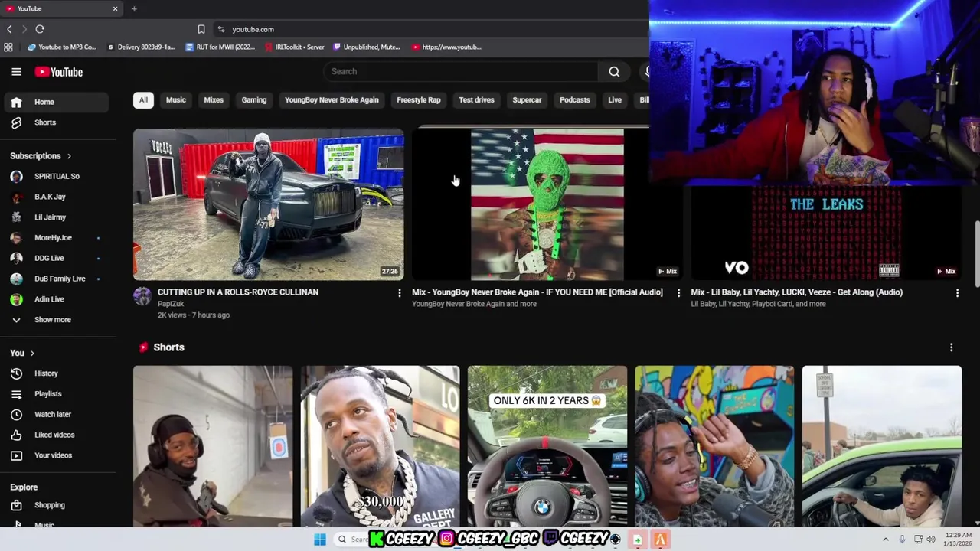Image resolution: width=980 pixels, height=551 pixels.
Task: Open options for YoungBoy mix
Action: [x=678, y=293]
